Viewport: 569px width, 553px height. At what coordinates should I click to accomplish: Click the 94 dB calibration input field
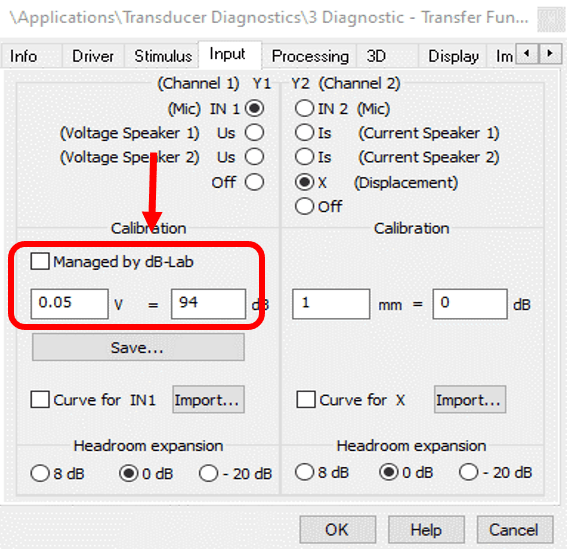point(208,304)
